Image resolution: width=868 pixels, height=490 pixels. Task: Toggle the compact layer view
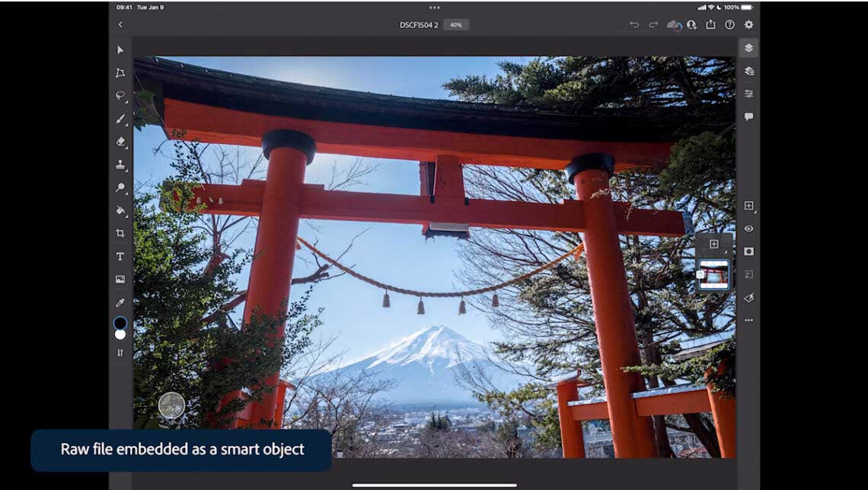pos(748,48)
